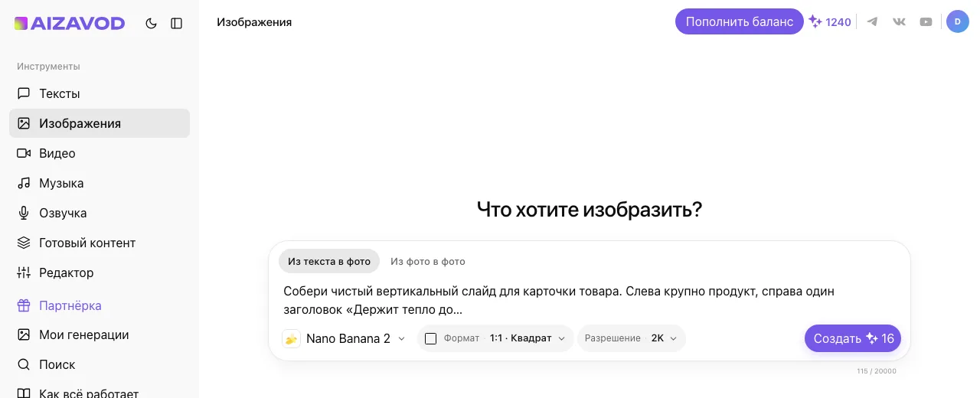This screenshot has height=398, width=980.
Task: Open Тексты in sidebar
Action: (x=100, y=93)
